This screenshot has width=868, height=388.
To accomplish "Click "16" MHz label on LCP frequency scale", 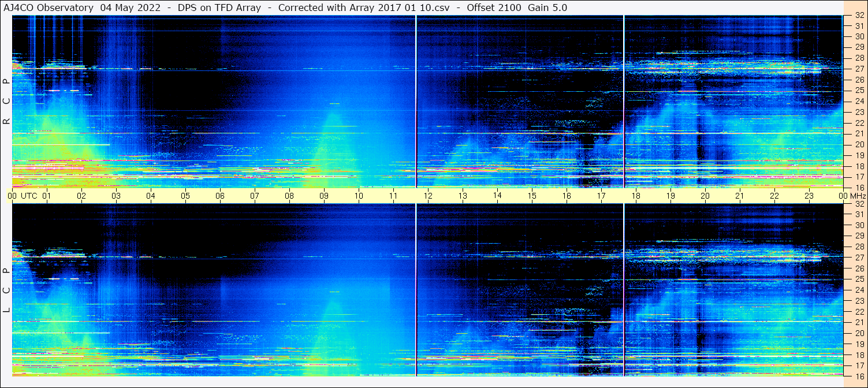I will 859,375.
